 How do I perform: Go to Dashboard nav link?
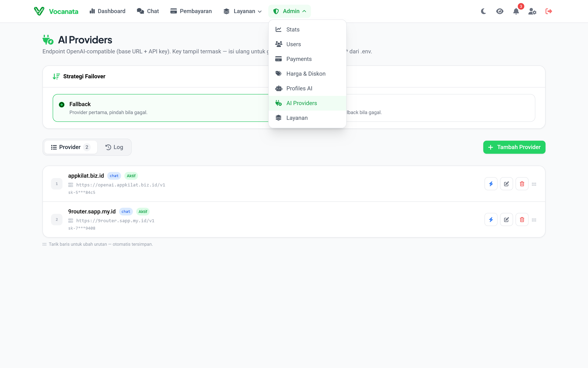[107, 11]
